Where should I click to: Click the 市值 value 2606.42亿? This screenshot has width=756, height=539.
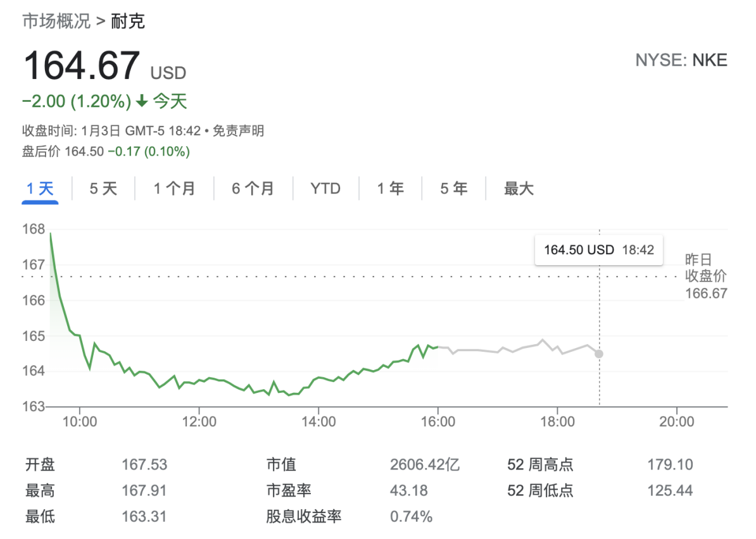point(425,465)
